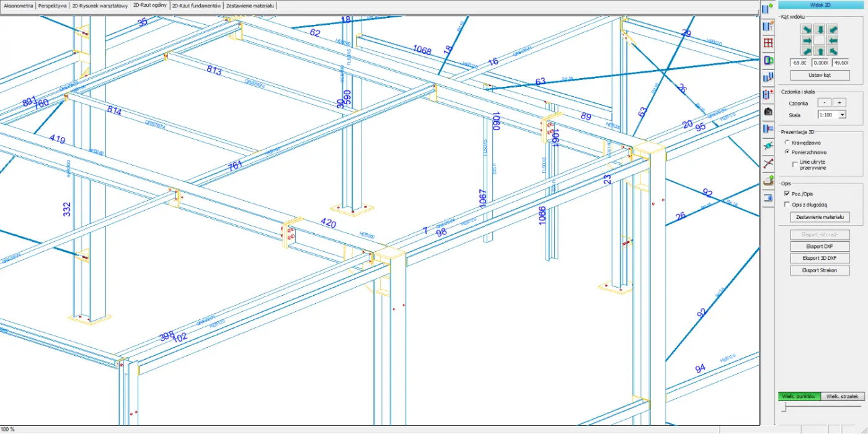This screenshot has width=868, height=434.
Task: Click the up arrow view angle button
Action: (820, 51)
